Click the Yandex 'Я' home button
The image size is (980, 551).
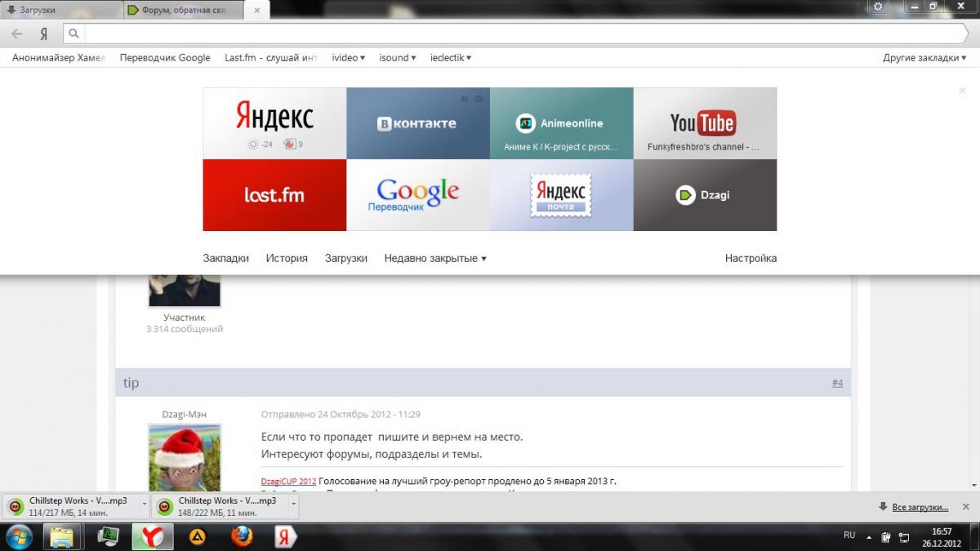click(43, 34)
